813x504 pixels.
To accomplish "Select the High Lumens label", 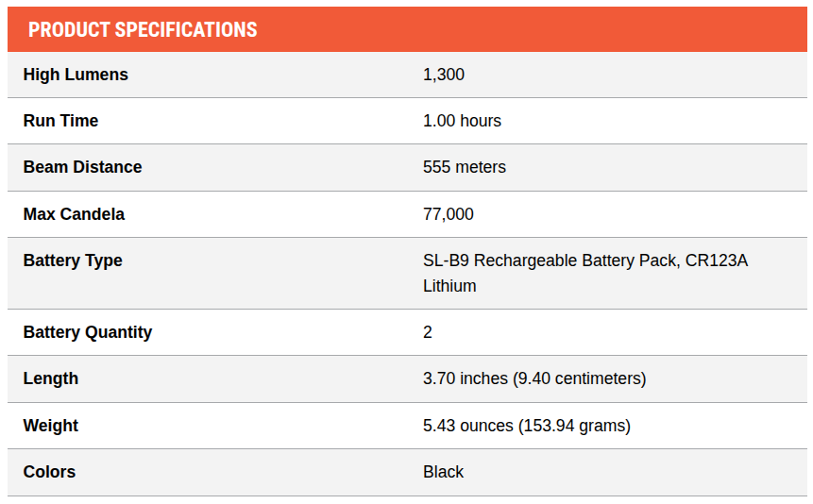I will tap(76, 75).
